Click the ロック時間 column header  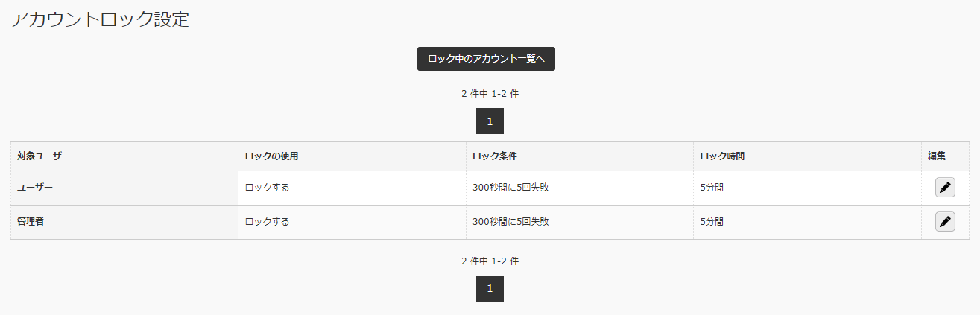pyautogui.click(x=723, y=156)
